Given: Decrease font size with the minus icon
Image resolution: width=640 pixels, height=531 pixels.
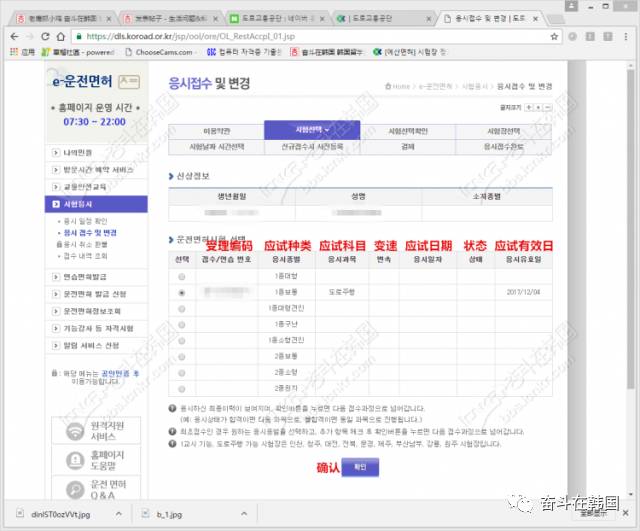Looking at the screenshot, I should [x=548, y=107].
